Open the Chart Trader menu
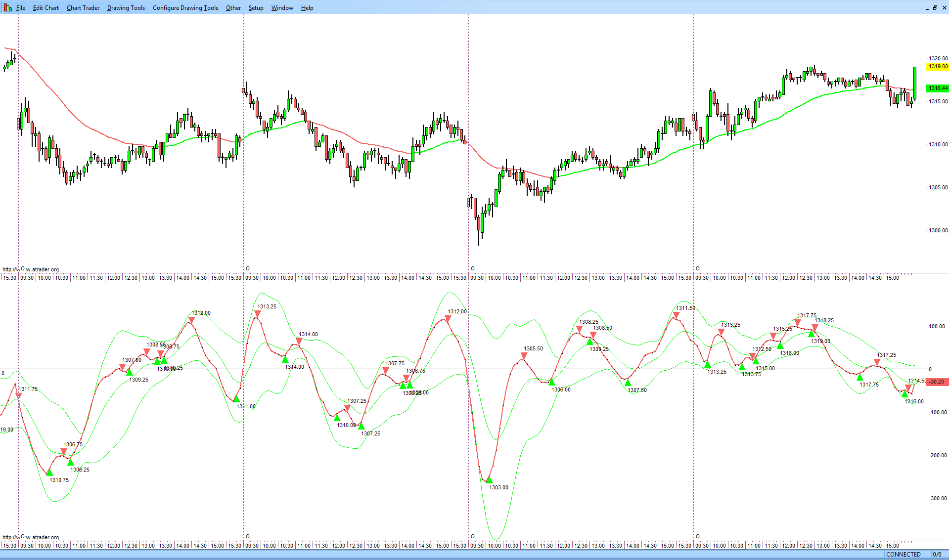This screenshot has width=949, height=560. [x=83, y=8]
